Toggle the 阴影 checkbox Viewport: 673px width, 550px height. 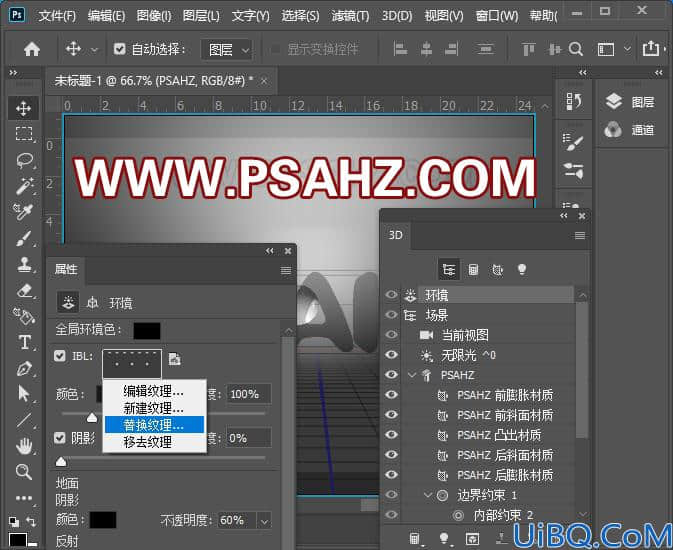coord(60,438)
